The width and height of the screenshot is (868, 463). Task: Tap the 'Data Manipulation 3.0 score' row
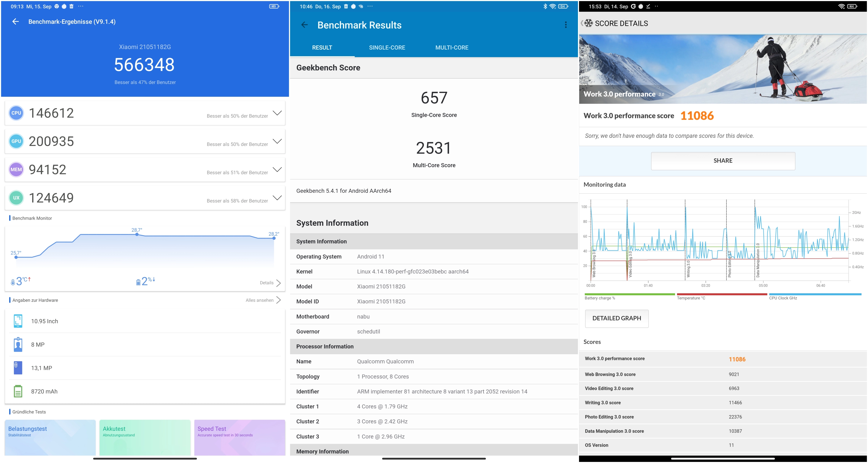tap(723, 431)
